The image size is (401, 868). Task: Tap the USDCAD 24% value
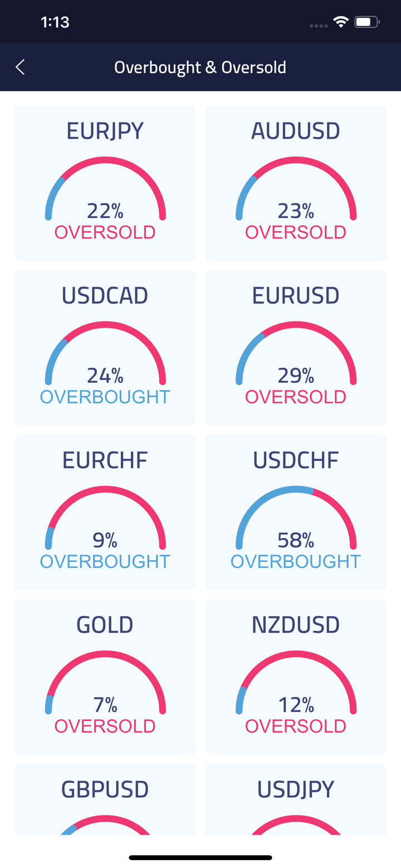[x=105, y=376]
